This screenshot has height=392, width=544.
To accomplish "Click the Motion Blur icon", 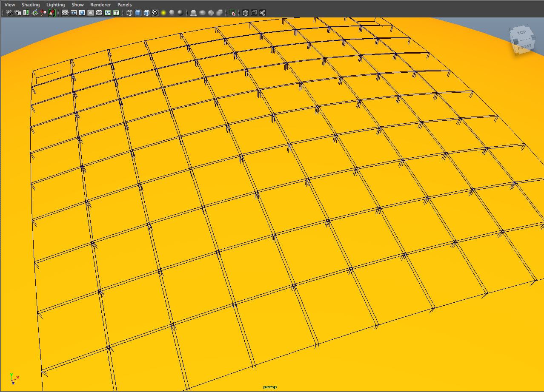I will (202, 13).
